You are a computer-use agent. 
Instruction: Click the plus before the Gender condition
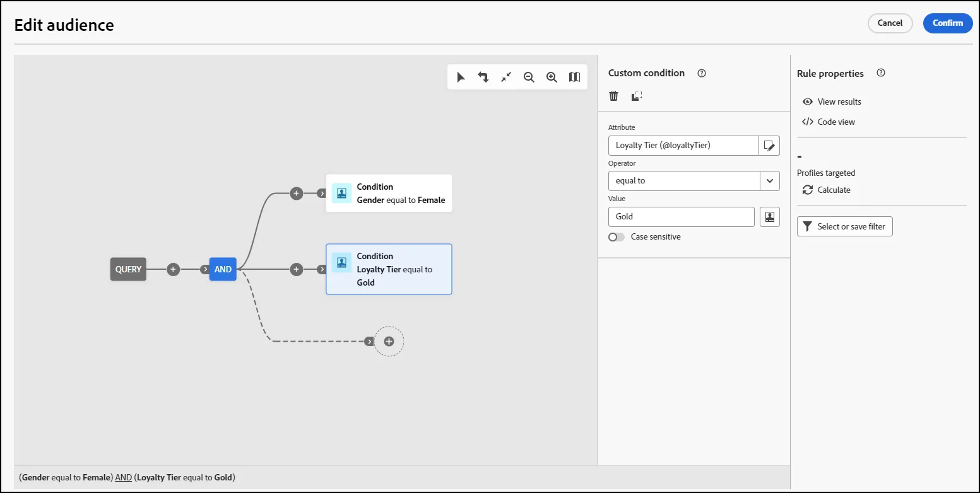[x=297, y=194]
